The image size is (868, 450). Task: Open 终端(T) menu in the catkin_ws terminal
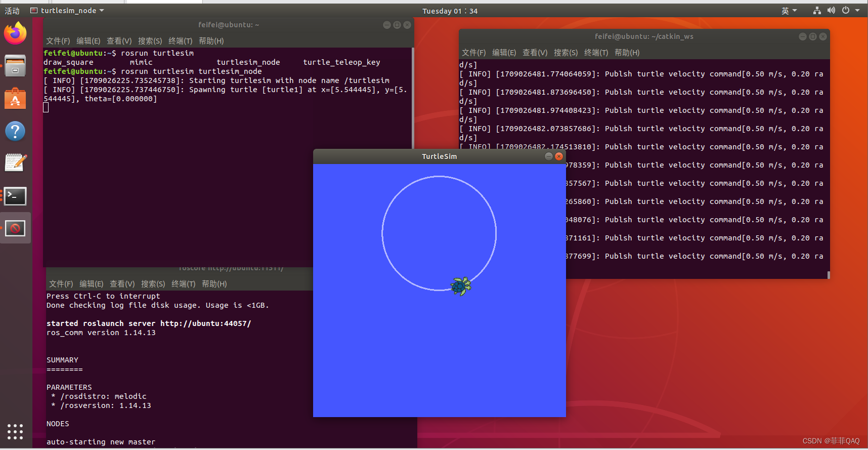click(596, 53)
